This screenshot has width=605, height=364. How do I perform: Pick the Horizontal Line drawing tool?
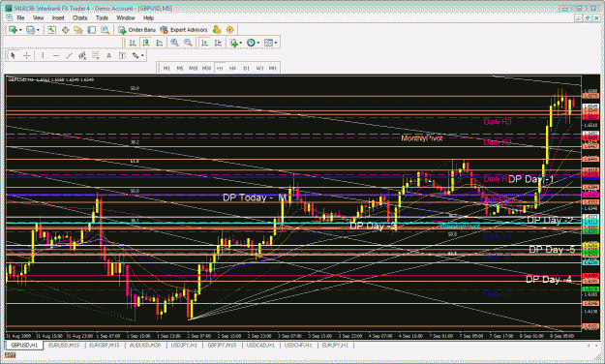(x=56, y=55)
